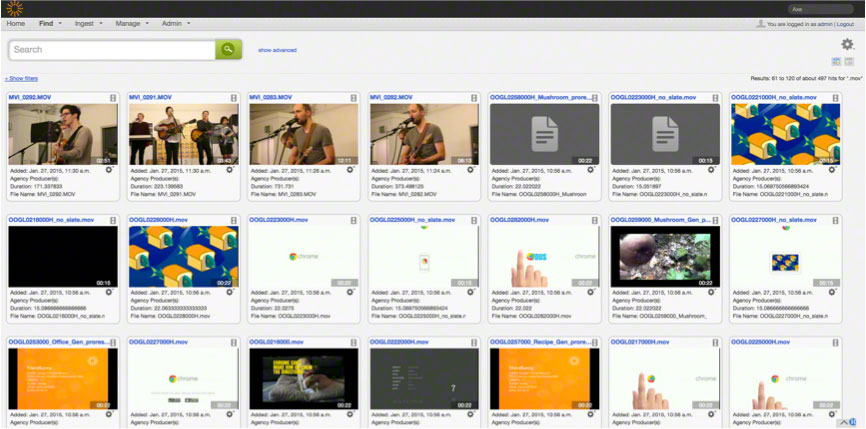This screenshot has width=866, height=429.
Task: Open the MVI_0291.MOV band thumbnail
Action: pyautogui.click(x=183, y=134)
